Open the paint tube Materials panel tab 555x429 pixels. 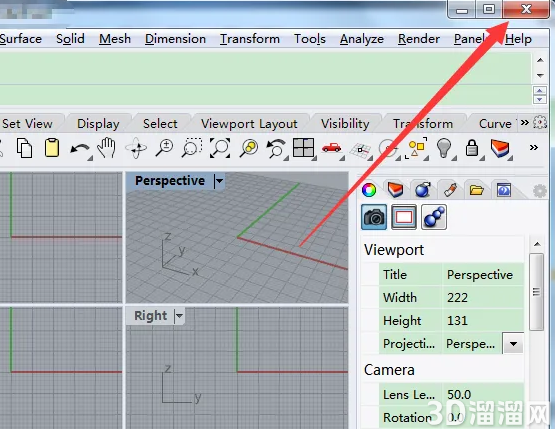[450, 190]
